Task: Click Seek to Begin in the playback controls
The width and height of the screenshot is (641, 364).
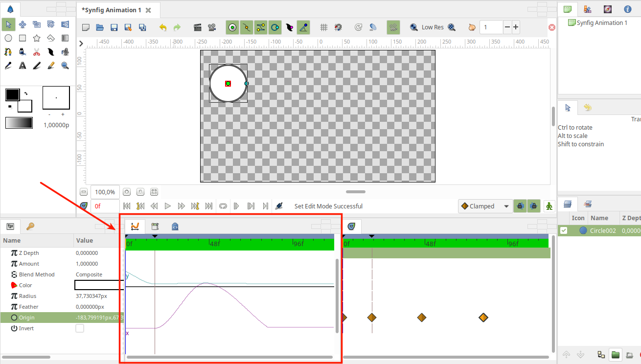Action: tap(127, 206)
